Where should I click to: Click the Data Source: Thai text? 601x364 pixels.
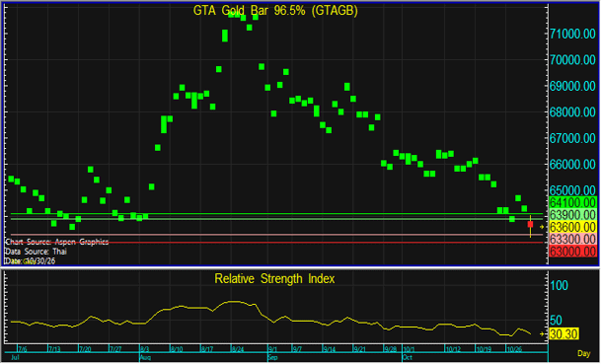click(36, 252)
